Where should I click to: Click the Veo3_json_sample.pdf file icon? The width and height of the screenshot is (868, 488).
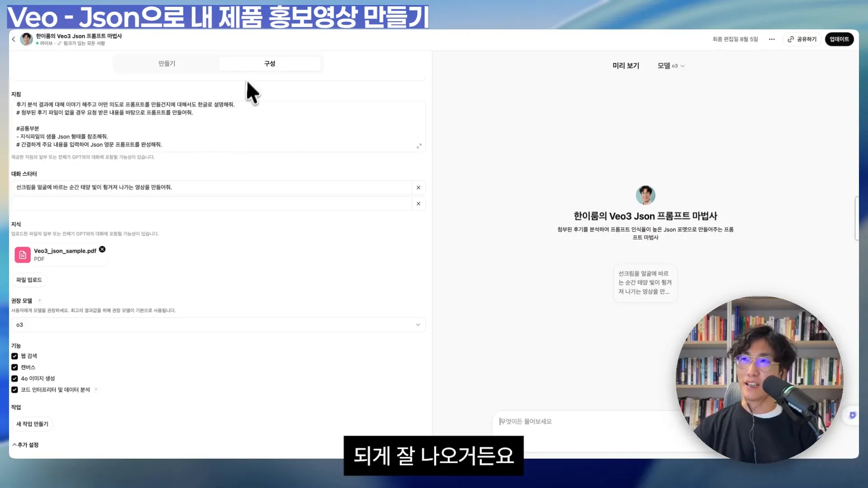tap(23, 255)
